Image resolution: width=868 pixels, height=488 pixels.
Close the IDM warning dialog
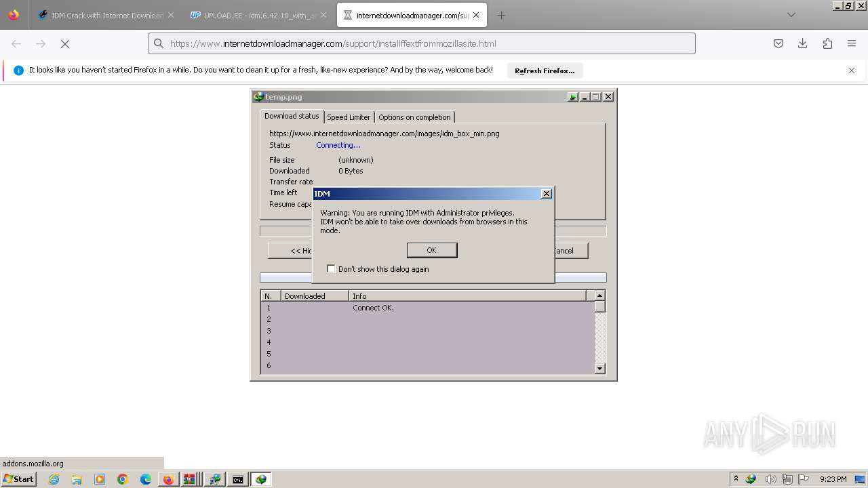coord(547,194)
